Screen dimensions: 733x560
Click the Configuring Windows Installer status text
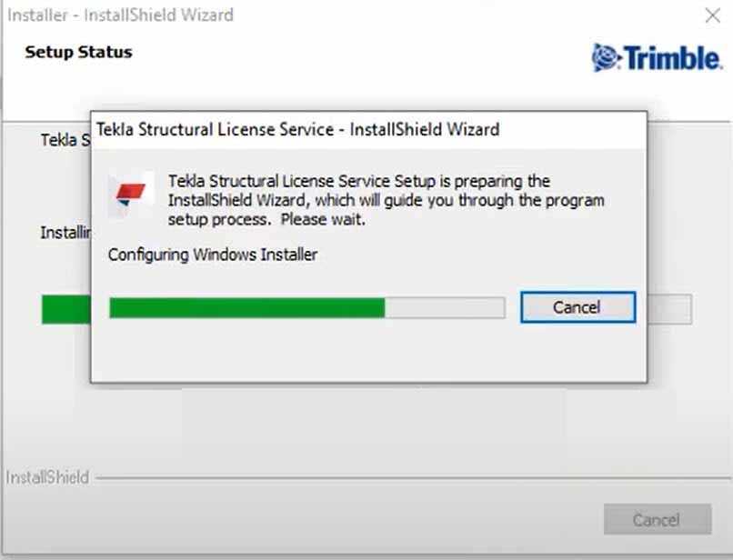[x=213, y=255]
